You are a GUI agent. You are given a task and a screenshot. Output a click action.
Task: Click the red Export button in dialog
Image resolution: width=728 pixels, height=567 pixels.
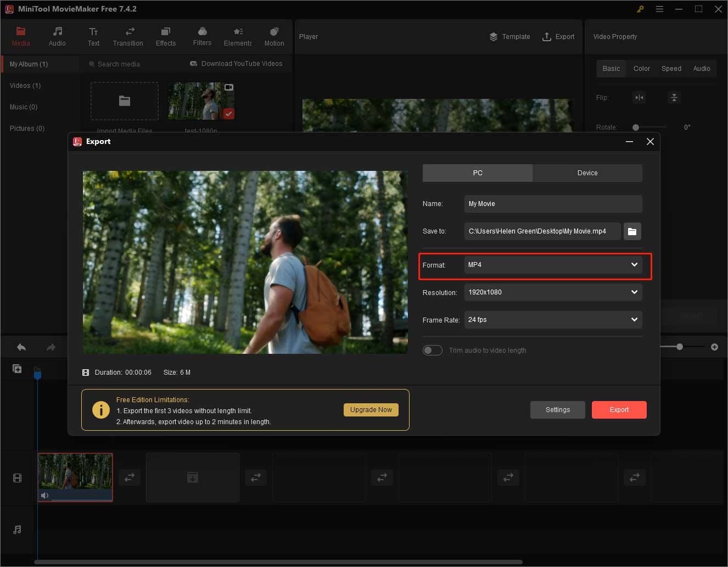[x=619, y=410]
